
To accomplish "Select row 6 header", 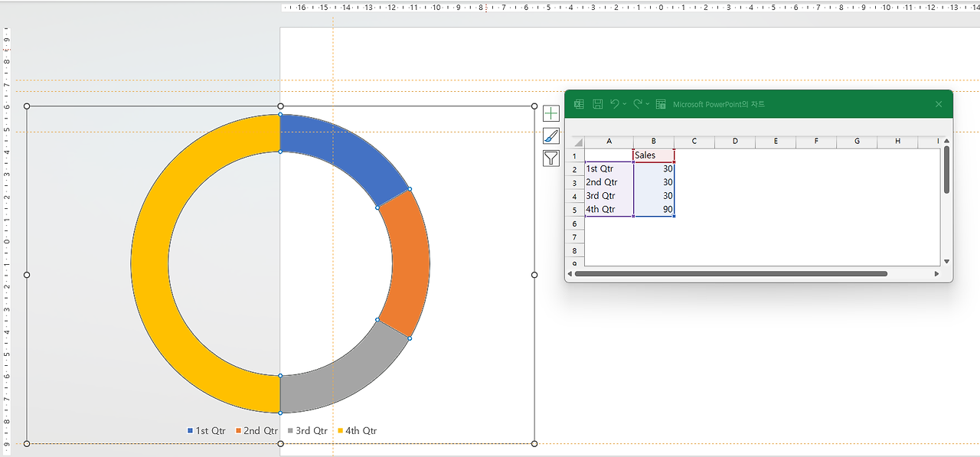I will (x=575, y=224).
